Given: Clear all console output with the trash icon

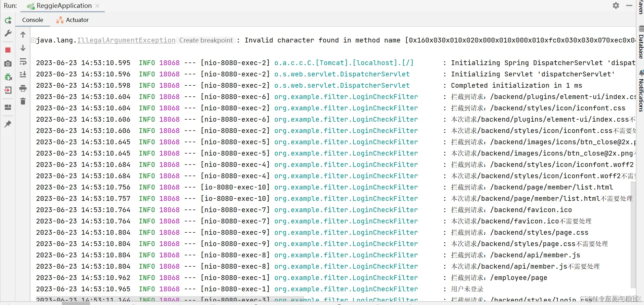Looking at the screenshot, I should click(23, 101).
